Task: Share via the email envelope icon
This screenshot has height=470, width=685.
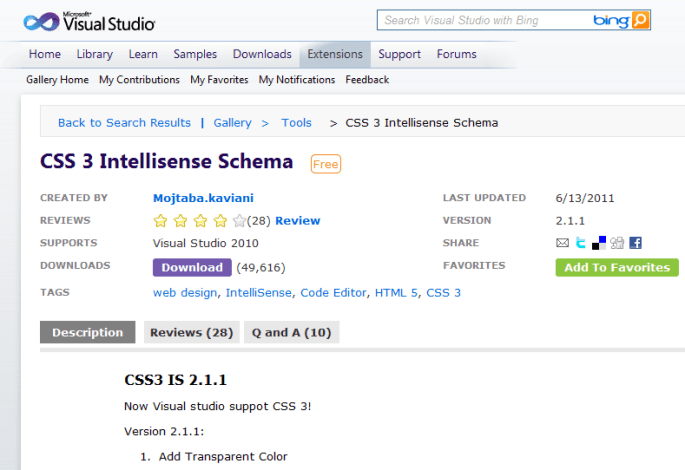Action: tap(562, 243)
